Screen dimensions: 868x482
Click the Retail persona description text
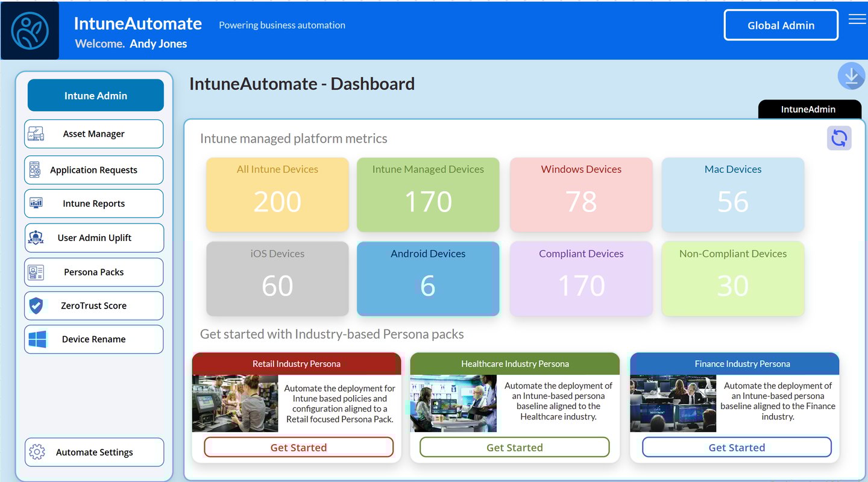click(x=340, y=404)
